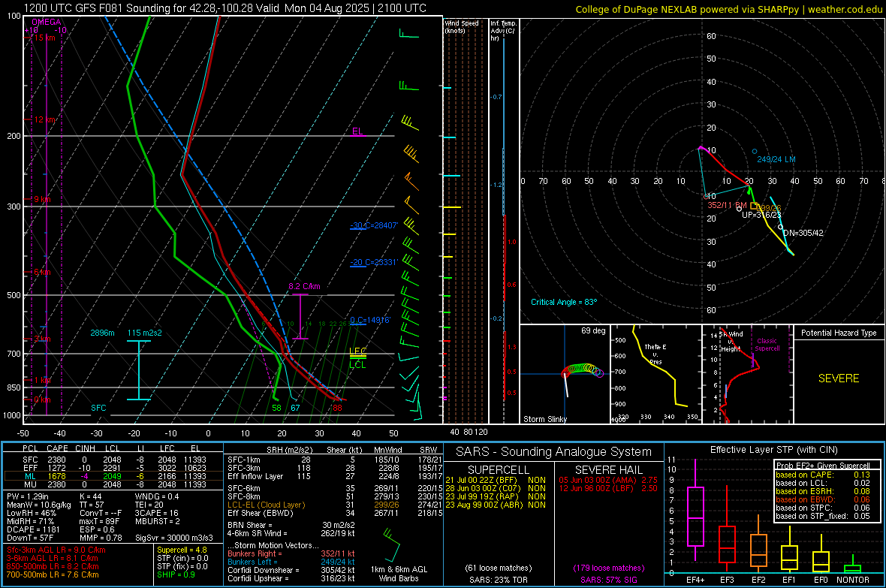Click the 05 Jun 03 00Z (AMA) hail analogue
Screen dimensions: 886x588
tap(608, 480)
